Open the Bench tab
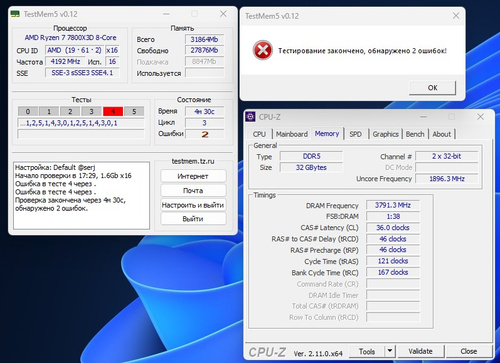Viewport: 500px width, 363px height. pos(415,134)
